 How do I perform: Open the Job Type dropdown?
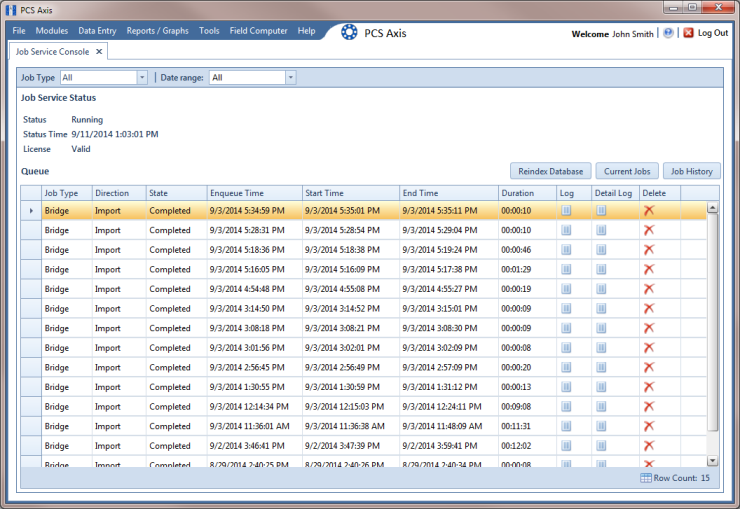tap(142, 77)
